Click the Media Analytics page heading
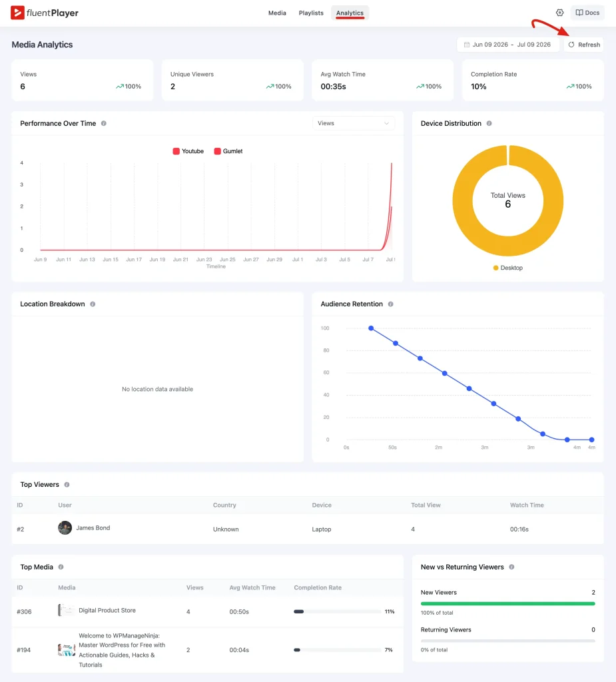616x682 pixels. tap(42, 45)
